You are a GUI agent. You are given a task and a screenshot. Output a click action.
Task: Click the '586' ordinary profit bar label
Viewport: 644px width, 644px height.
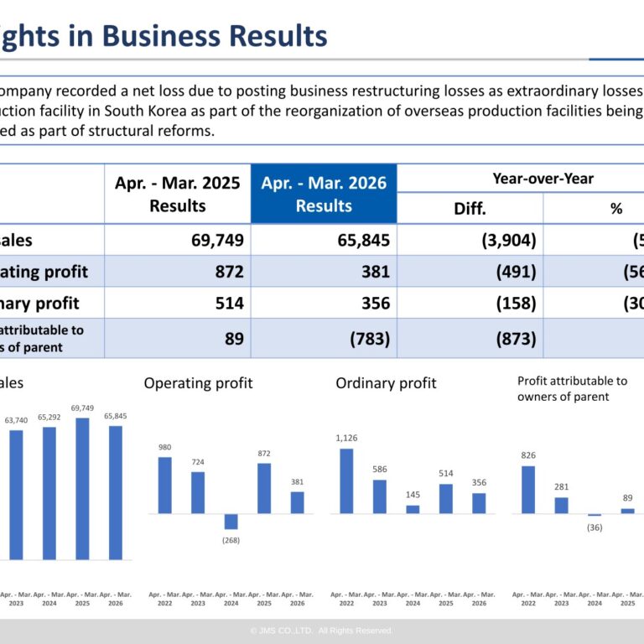click(380, 469)
